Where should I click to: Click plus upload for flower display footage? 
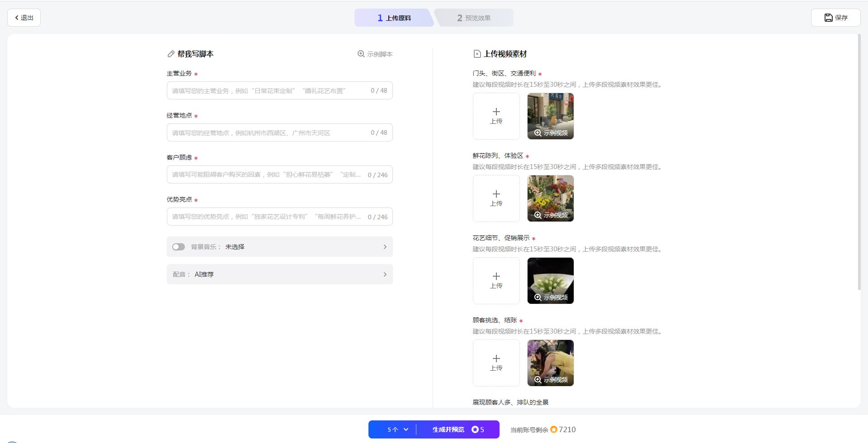click(496, 198)
